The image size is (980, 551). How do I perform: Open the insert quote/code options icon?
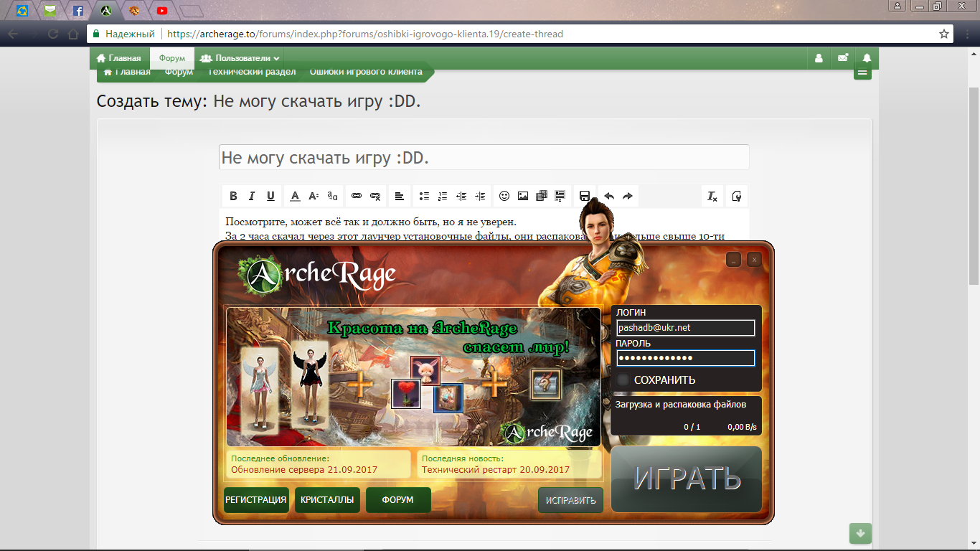(560, 196)
